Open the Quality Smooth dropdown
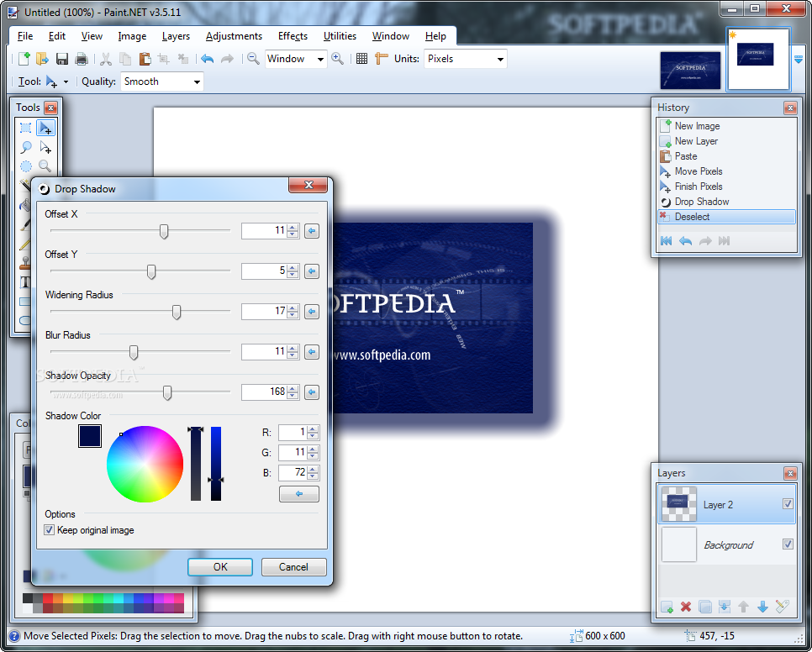The image size is (812, 652). pos(197,81)
